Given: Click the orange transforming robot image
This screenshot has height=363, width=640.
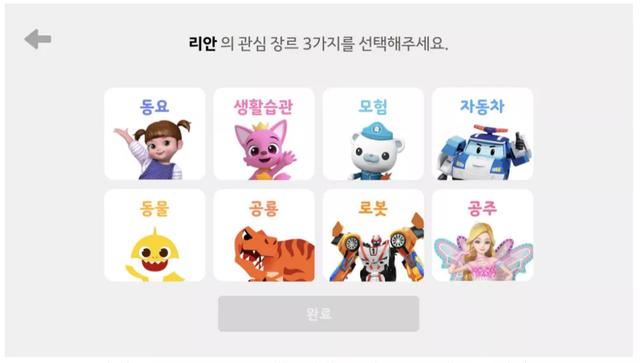Looking at the screenshot, I should point(377,250).
